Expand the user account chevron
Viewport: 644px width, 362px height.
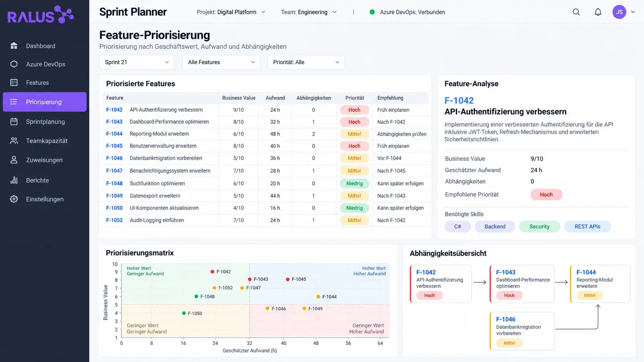(633, 12)
